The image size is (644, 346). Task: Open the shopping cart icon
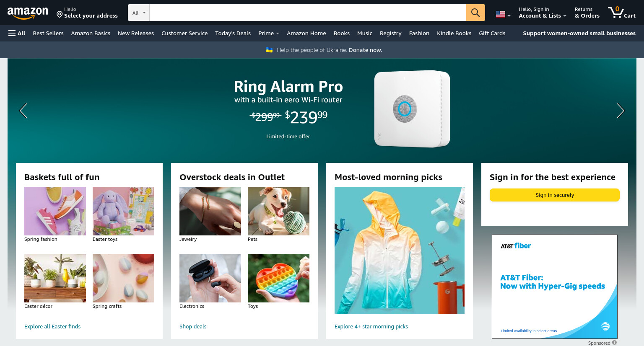point(622,13)
